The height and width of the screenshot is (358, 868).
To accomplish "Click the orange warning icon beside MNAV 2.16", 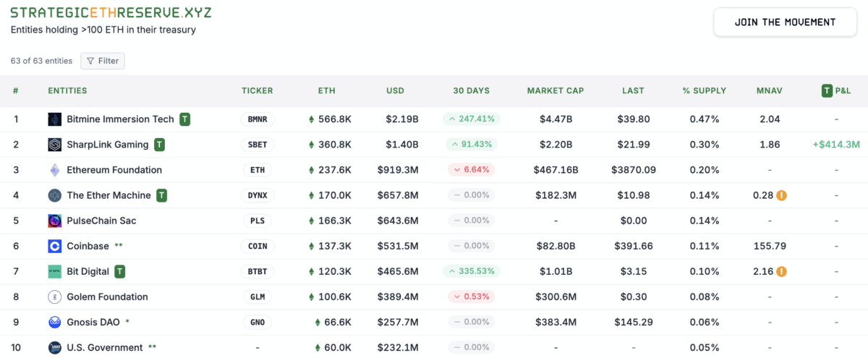I will click(x=781, y=271).
